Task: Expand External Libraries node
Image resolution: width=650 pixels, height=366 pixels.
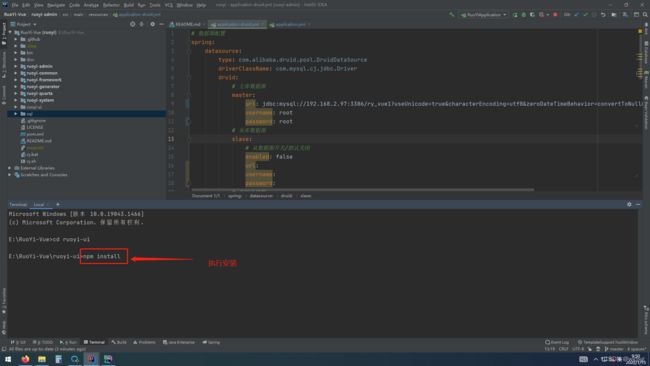Action: 10,168
